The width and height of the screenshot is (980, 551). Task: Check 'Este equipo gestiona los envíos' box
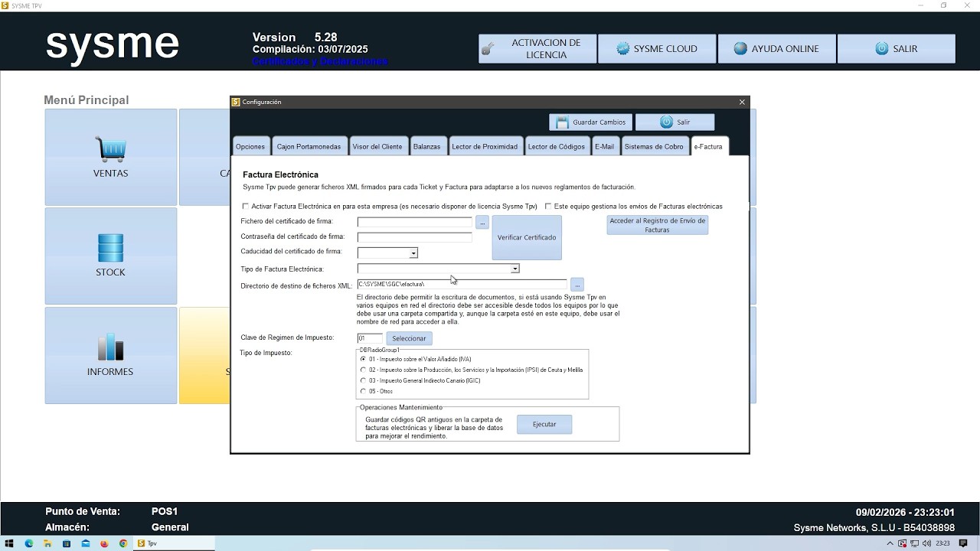click(548, 207)
